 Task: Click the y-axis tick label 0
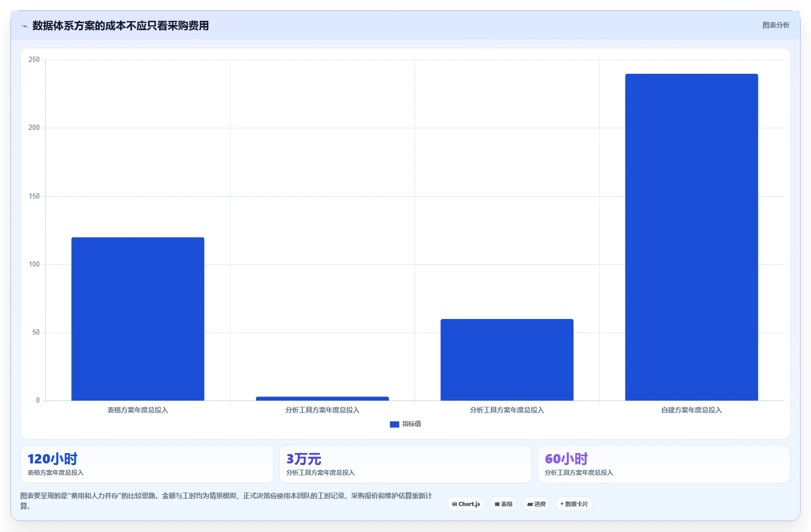pos(38,401)
